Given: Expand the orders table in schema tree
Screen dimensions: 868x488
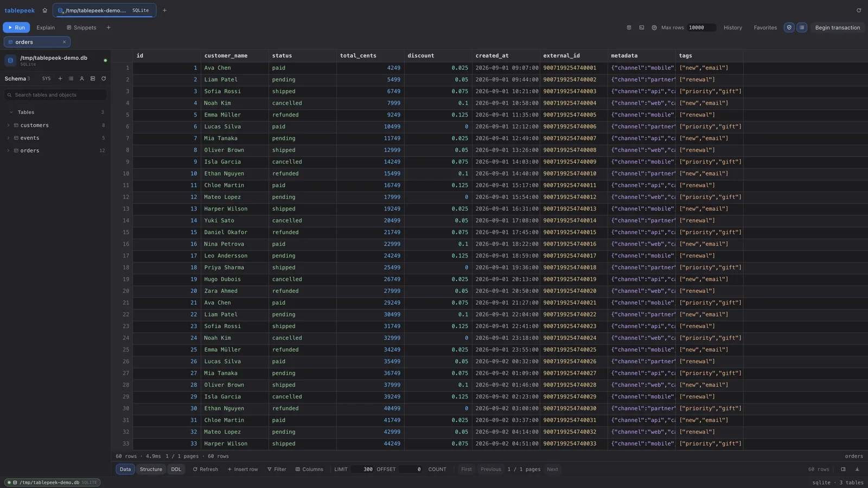Looking at the screenshot, I should click(x=8, y=151).
